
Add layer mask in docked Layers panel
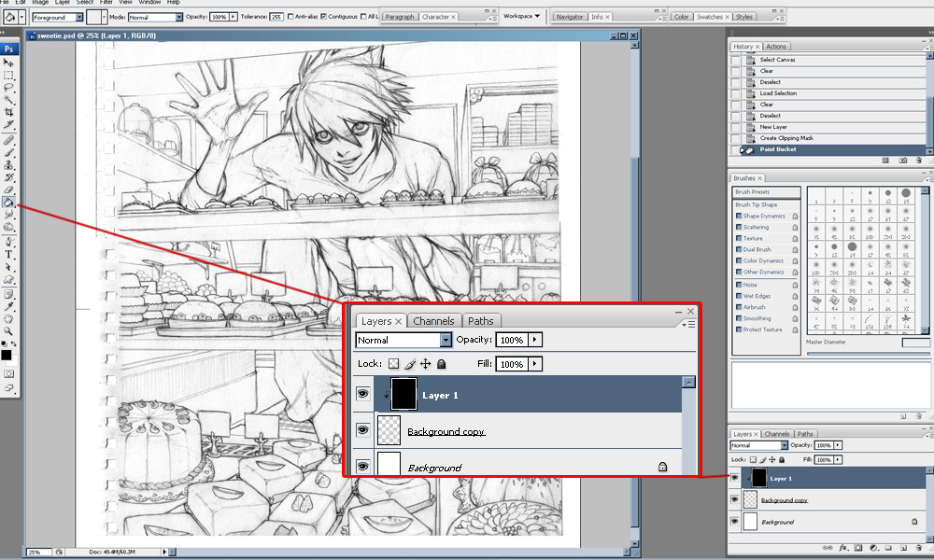pyautogui.click(x=857, y=548)
